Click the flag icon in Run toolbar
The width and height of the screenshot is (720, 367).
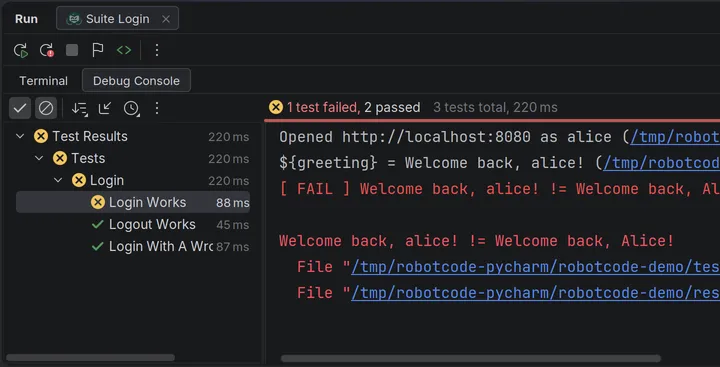(98, 50)
